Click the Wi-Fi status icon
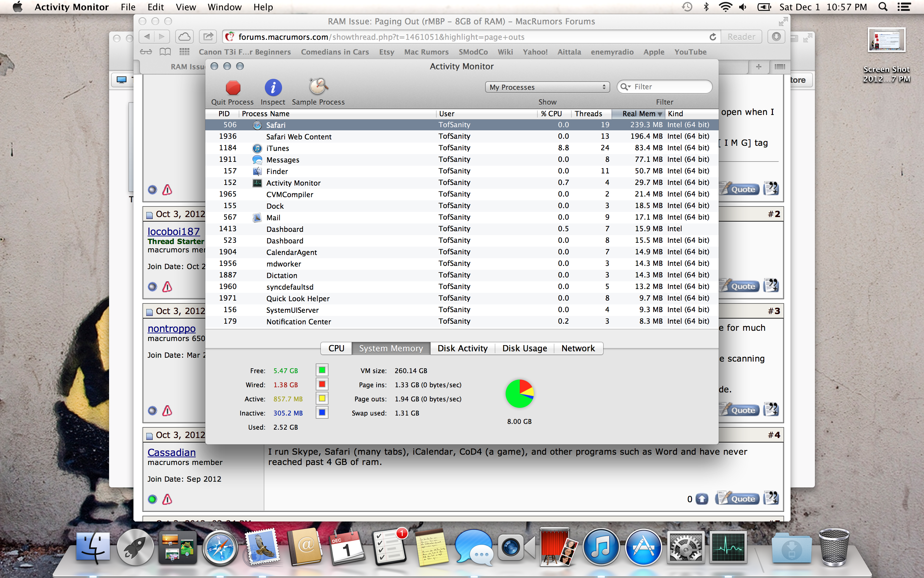Screen dimensions: 924x578 click(725, 7)
